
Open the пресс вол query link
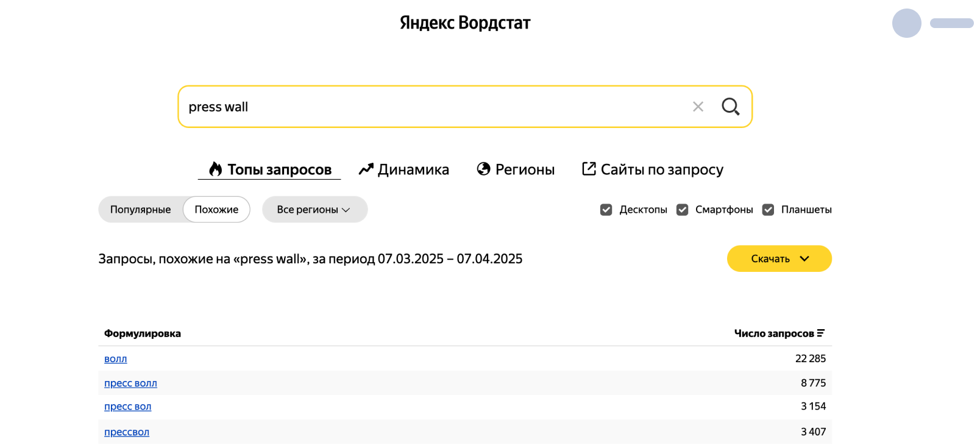[x=127, y=406]
